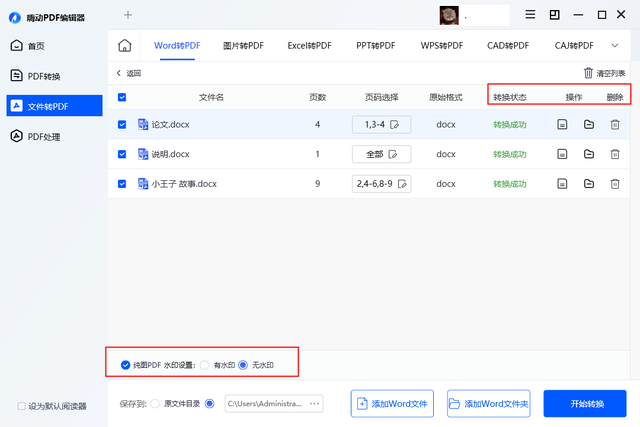This screenshot has height=427, width=640.
Task: Uncheck the 论文.docx row checkbox
Action: point(122,125)
